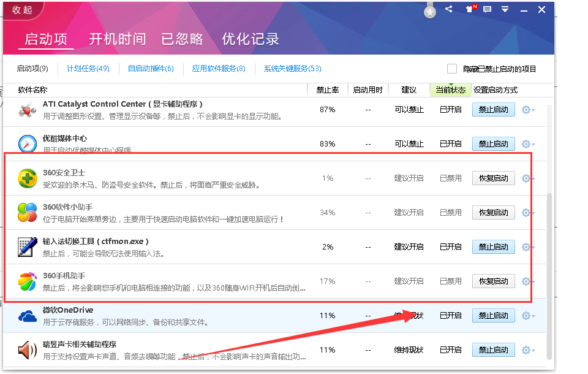This screenshot has height=374, width=588.
Task: Click the 87% disable rate value
Action: [x=327, y=110]
